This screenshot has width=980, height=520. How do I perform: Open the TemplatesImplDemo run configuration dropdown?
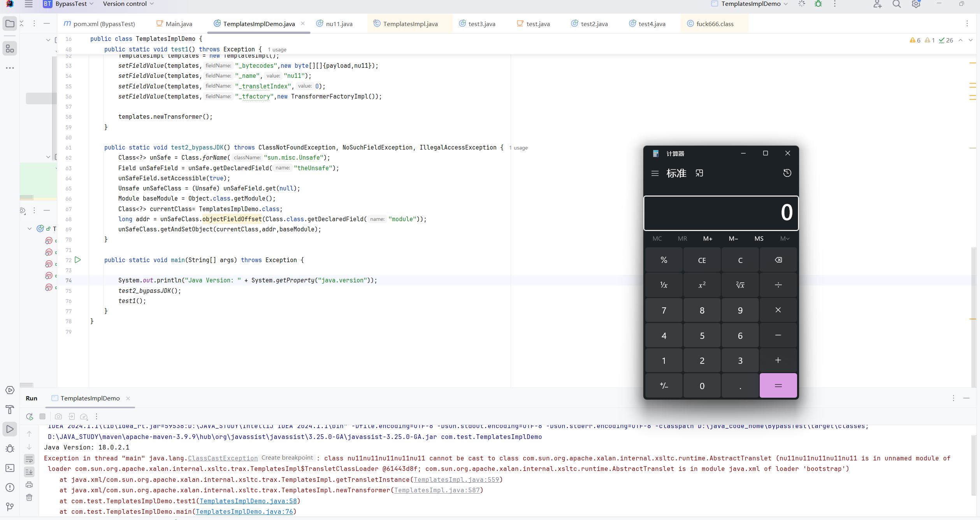(749, 4)
